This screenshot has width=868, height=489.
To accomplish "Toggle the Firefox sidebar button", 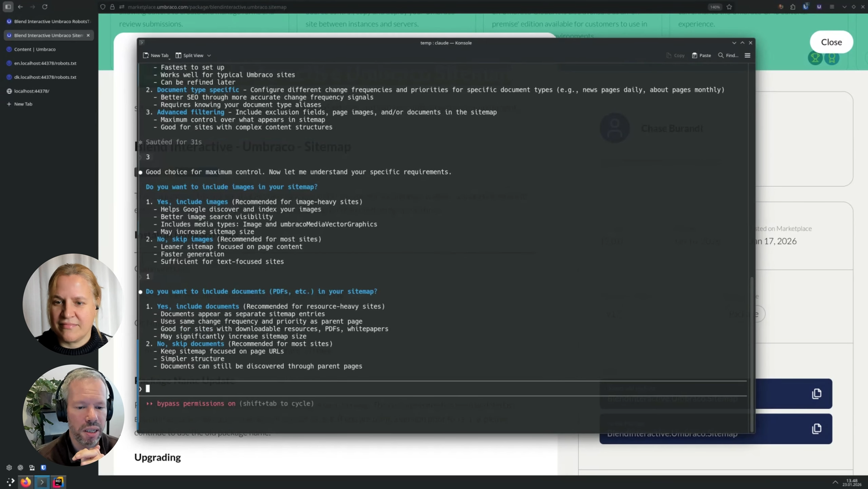I will click(8, 7).
